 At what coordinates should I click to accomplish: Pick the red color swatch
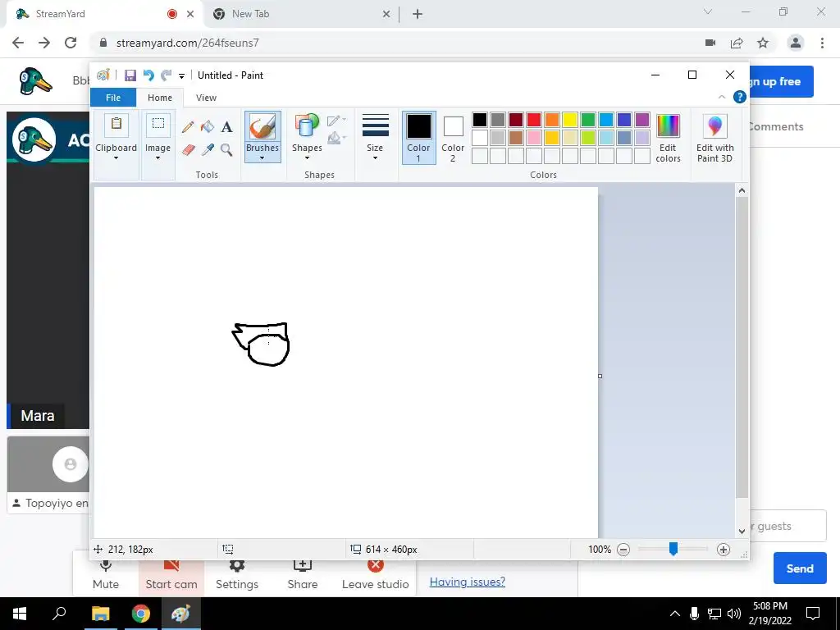pyautogui.click(x=534, y=120)
